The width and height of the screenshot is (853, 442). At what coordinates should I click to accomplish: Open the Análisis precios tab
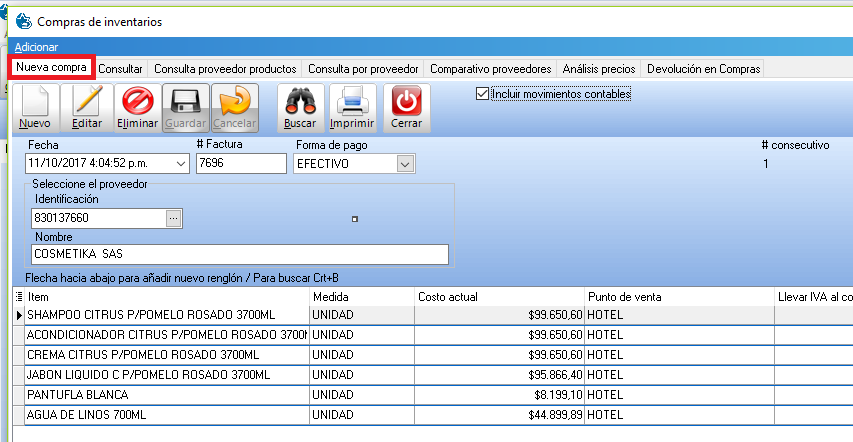pyautogui.click(x=598, y=69)
